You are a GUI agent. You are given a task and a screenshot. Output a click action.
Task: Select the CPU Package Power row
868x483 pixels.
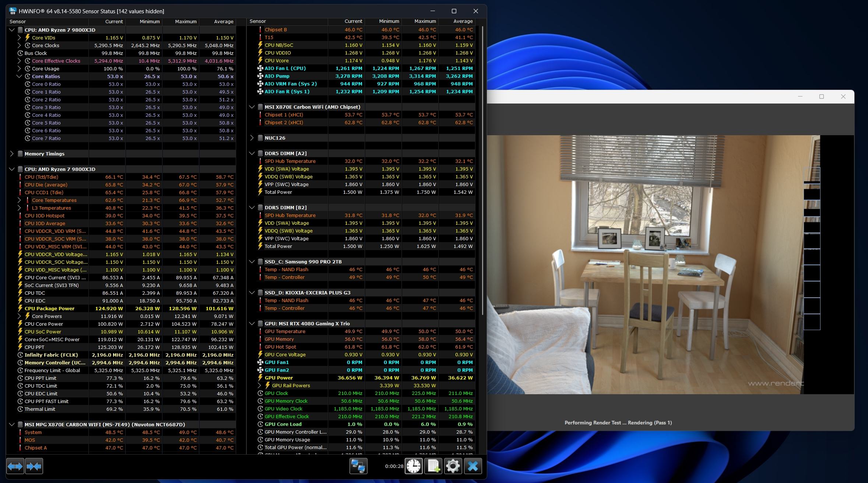coord(49,308)
